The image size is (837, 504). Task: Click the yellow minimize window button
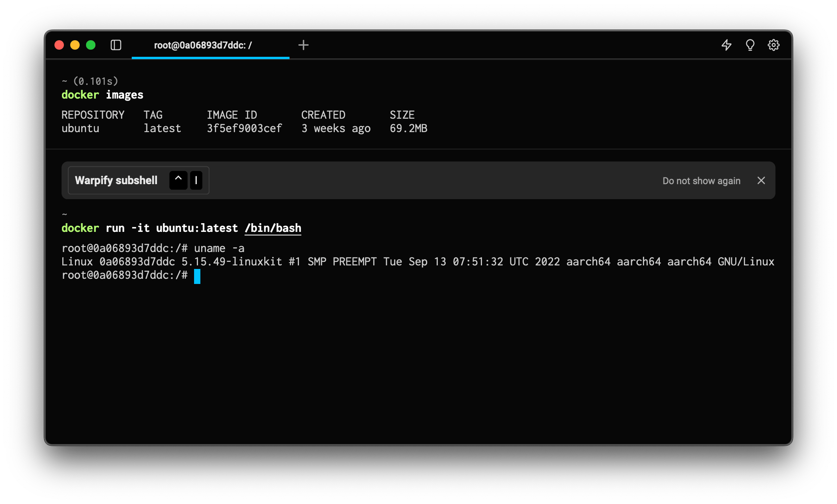click(75, 45)
